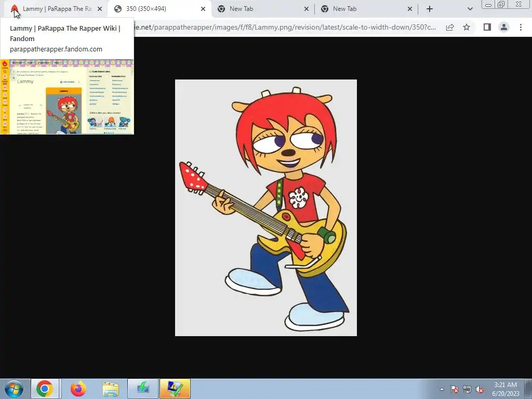Viewport: 532px width, 399px height.
Task: Toggle the browser side panel
Action: 487,27
